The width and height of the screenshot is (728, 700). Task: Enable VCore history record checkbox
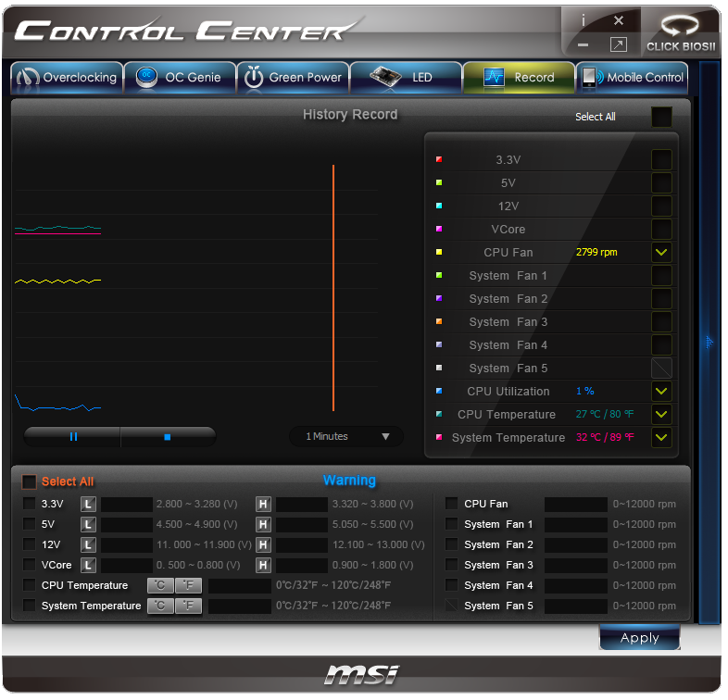661,230
